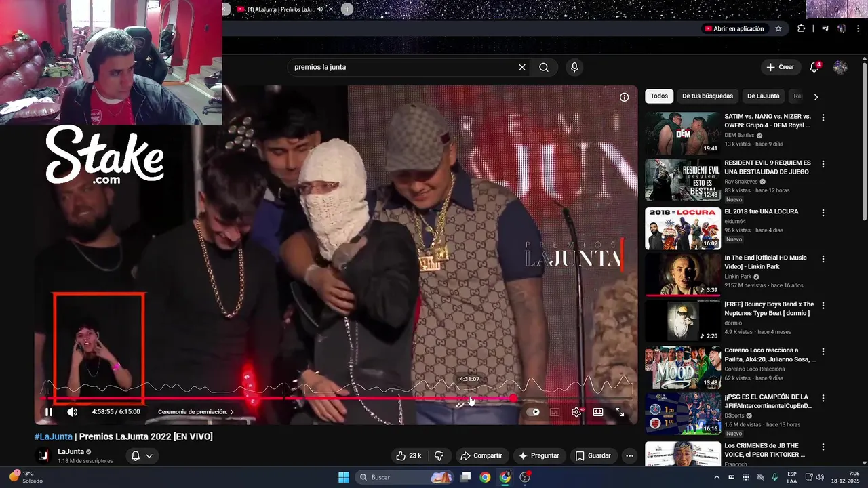Open options menu for SATIM vs. NANO video

(823, 117)
